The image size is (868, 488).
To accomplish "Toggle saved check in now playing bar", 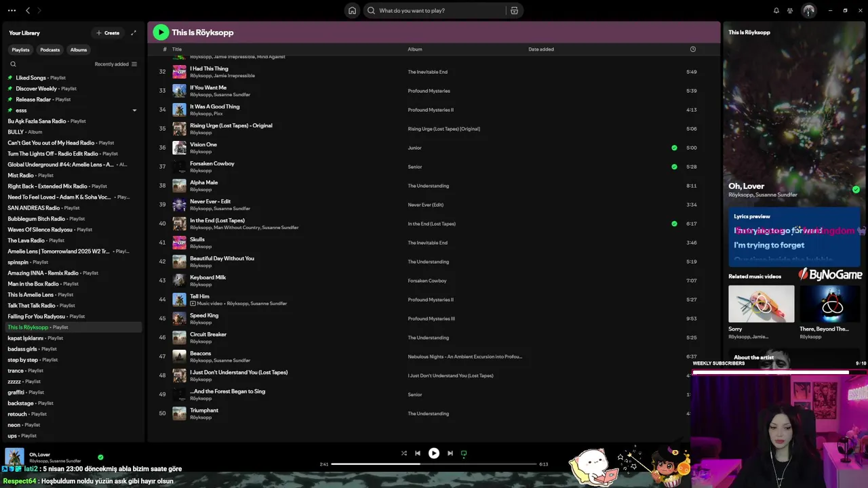I will click(x=100, y=457).
